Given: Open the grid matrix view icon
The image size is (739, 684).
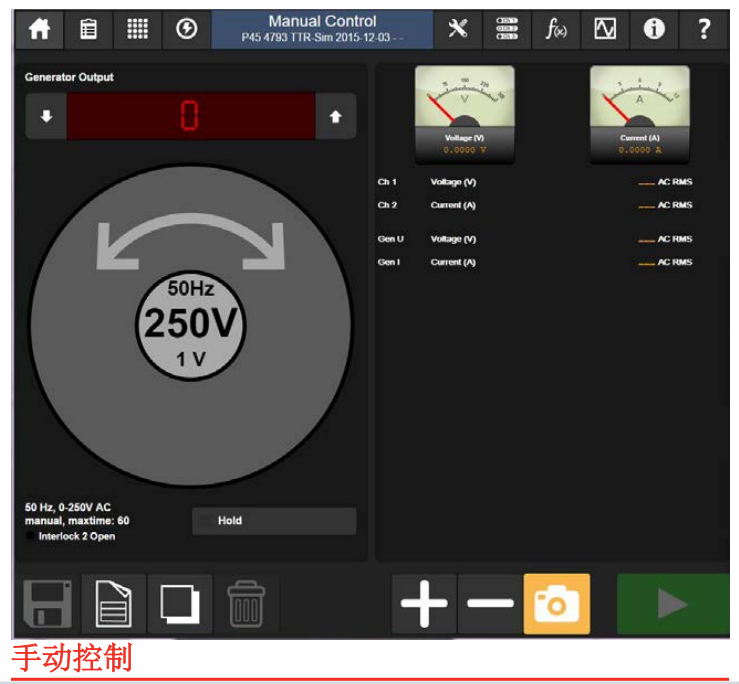Looking at the screenshot, I should point(137,29).
